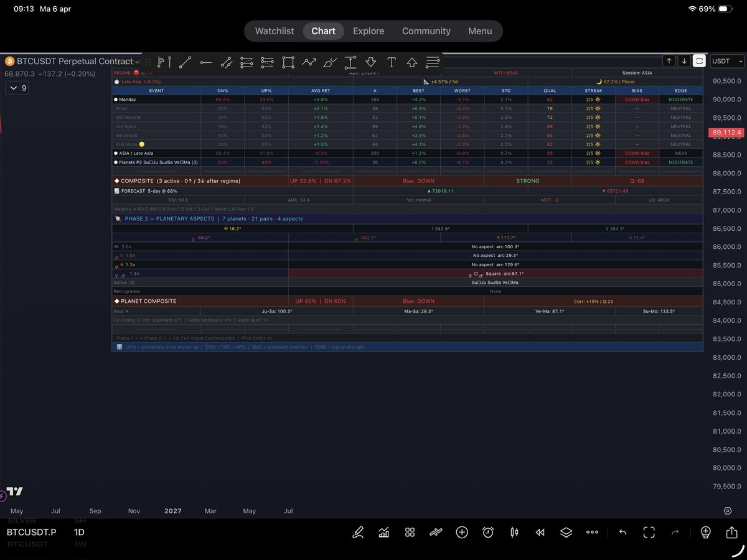This screenshot has height=560, width=747.
Task: Open the pen drawing tools in bottom bar
Action: 358,532
